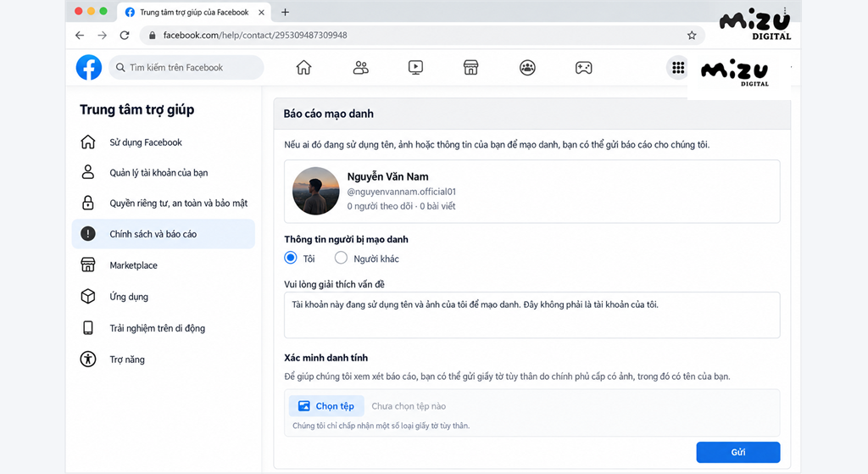View site info via the padlock icon
The height and width of the screenshot is (474, 868).
[152, 36]
